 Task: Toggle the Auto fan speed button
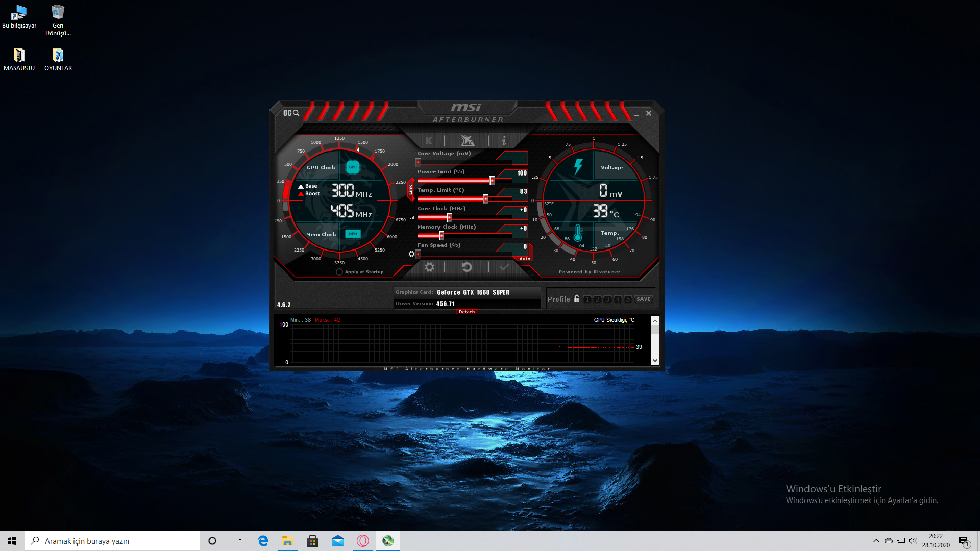pos(525,259)
